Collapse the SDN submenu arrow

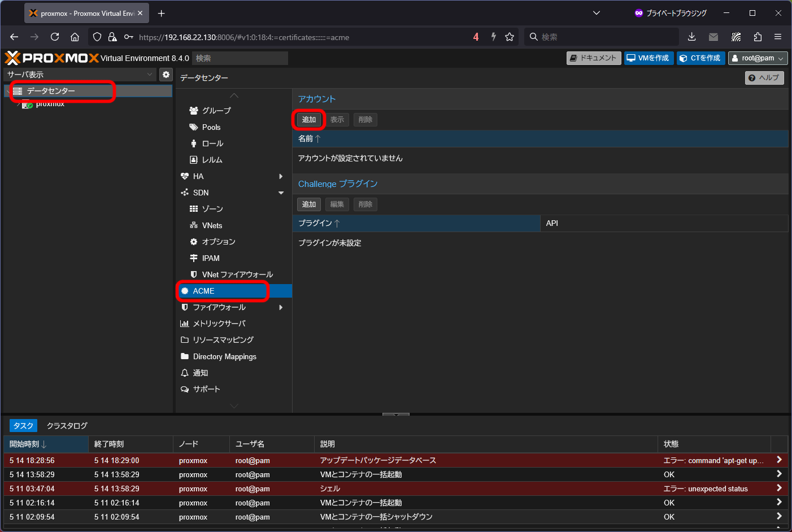281,193
